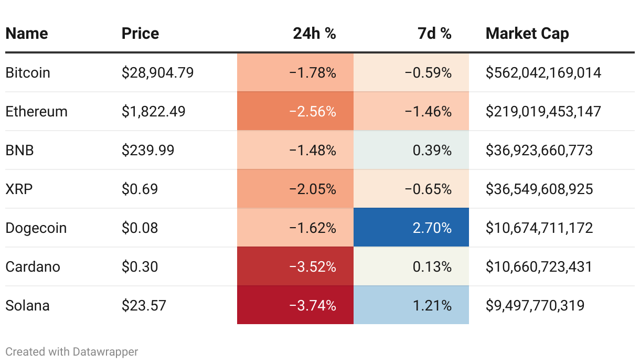Open the Created with Datawrapper link
The width and height of the screenshot is (640, 364).
72,351
